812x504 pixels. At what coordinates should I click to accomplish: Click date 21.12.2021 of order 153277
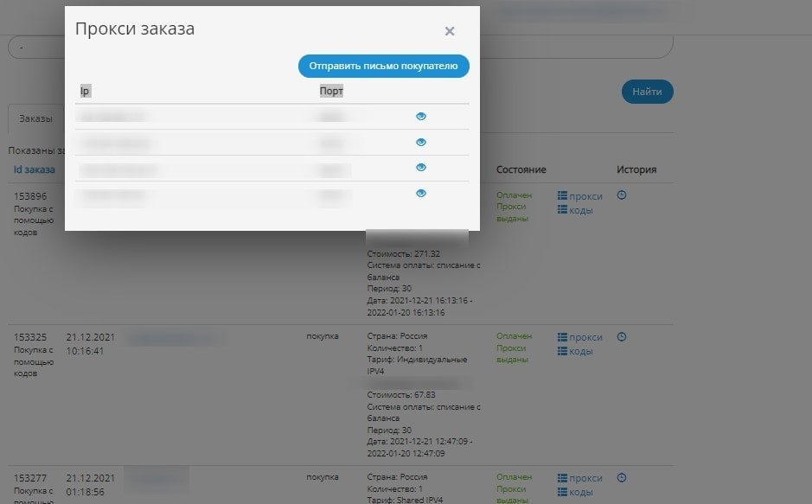(x=91, y=478)
